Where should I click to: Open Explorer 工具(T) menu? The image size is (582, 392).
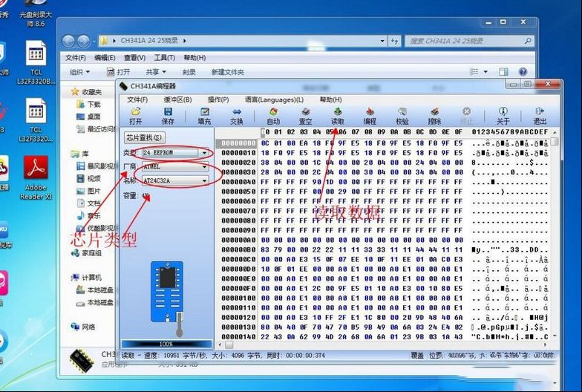165,58
